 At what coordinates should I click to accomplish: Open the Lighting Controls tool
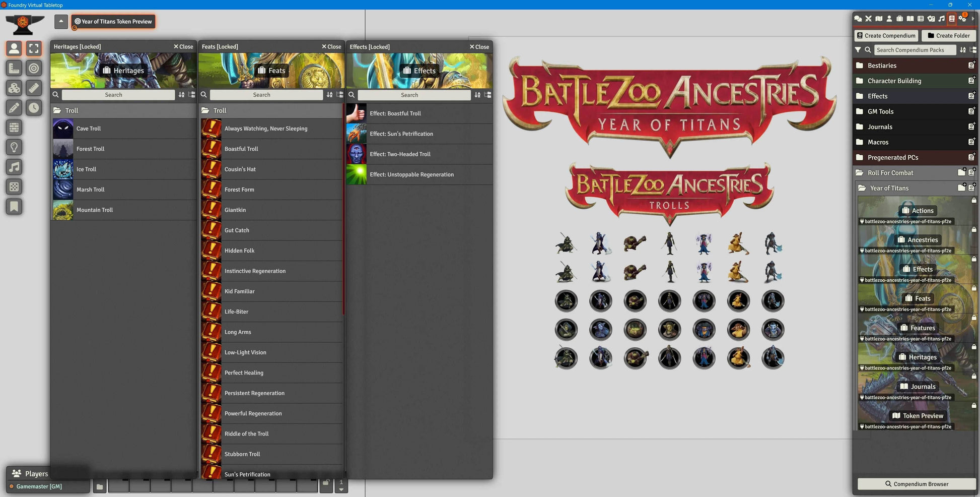pyautogui.click(x=14, y=147)
